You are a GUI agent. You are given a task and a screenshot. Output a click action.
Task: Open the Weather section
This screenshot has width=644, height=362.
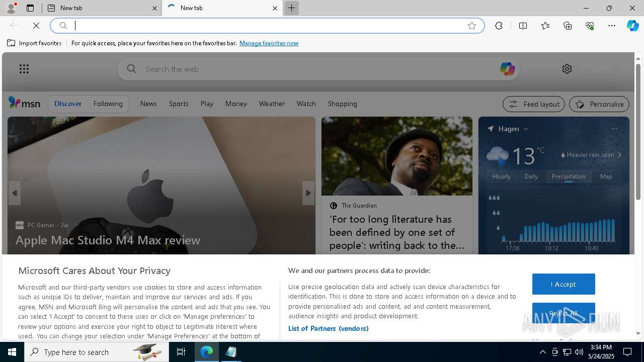point(272,104)
